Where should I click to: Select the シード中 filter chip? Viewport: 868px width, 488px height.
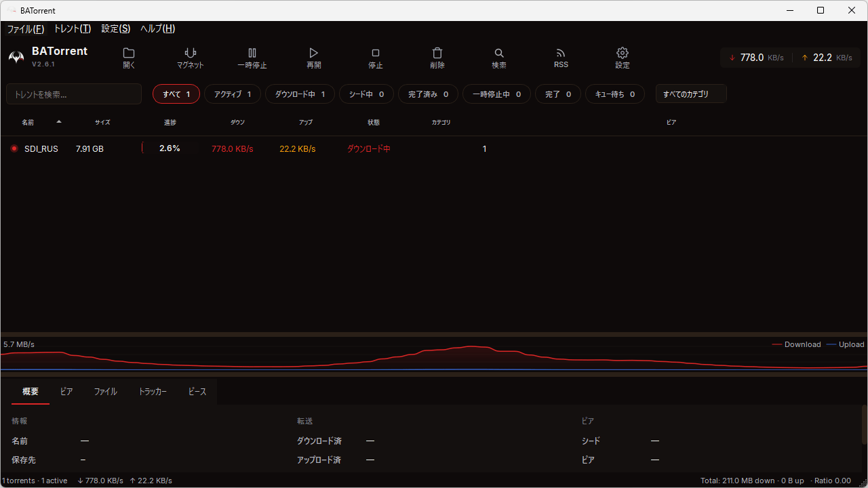point(366,94)
